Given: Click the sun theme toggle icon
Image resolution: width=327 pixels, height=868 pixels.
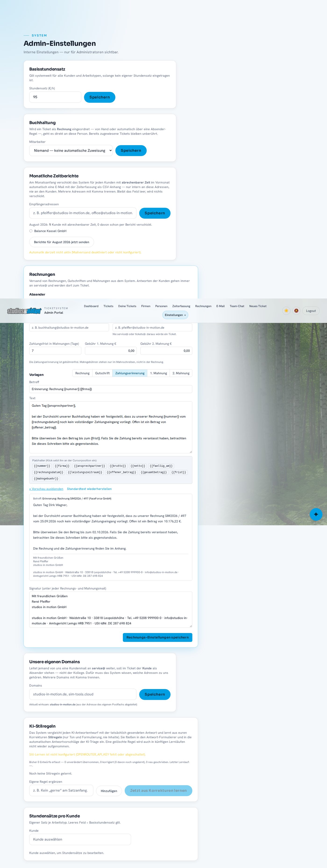Looking at the screenshot, I should (x=286, y=311).
